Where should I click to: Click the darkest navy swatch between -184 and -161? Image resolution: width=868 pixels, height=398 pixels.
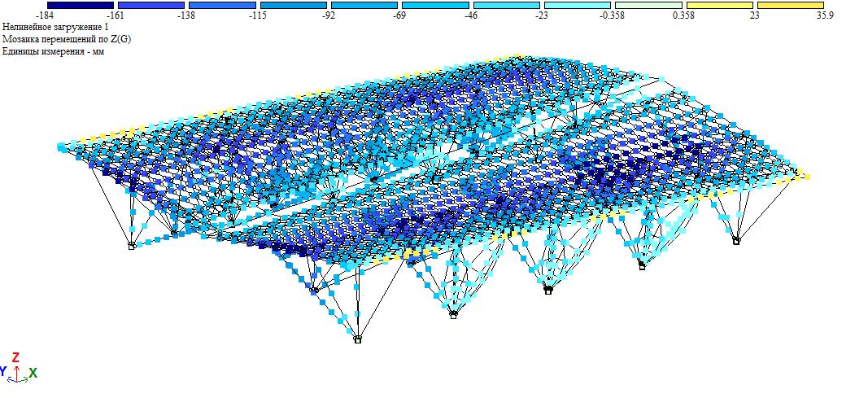[81, 5]
